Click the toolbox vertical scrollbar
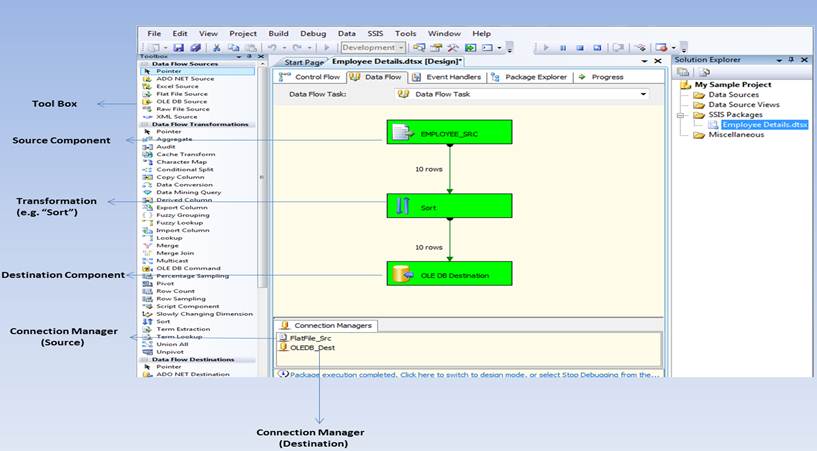Screen dimensions: 817x451 point(262,177)
